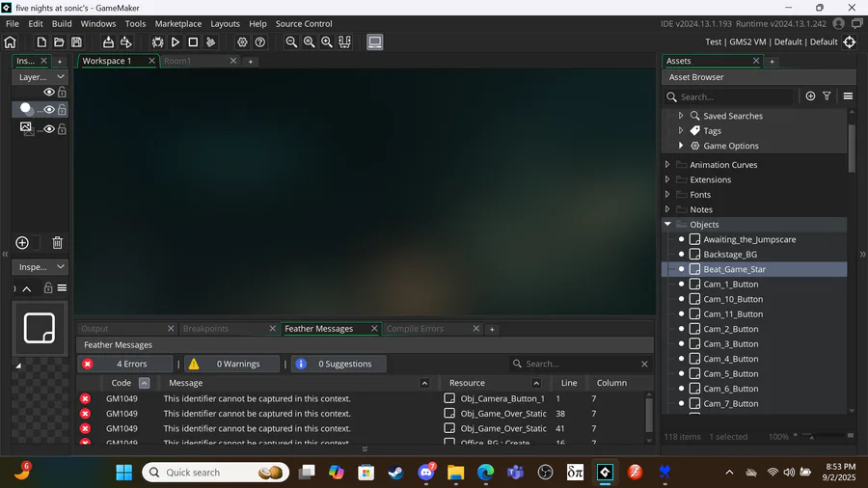
Task: Expand the Fonts folder
Action: [667, 194]
